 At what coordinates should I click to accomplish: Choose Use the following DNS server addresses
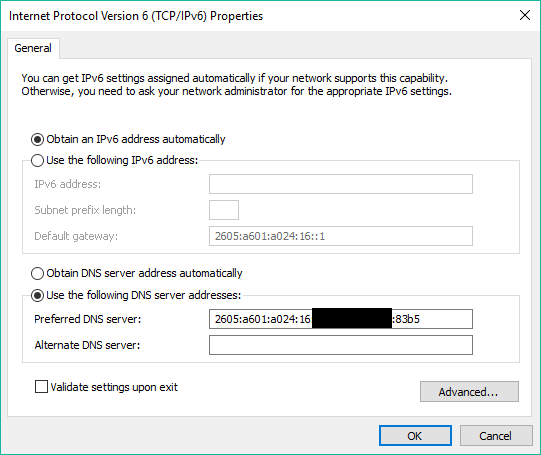(37, 296)
